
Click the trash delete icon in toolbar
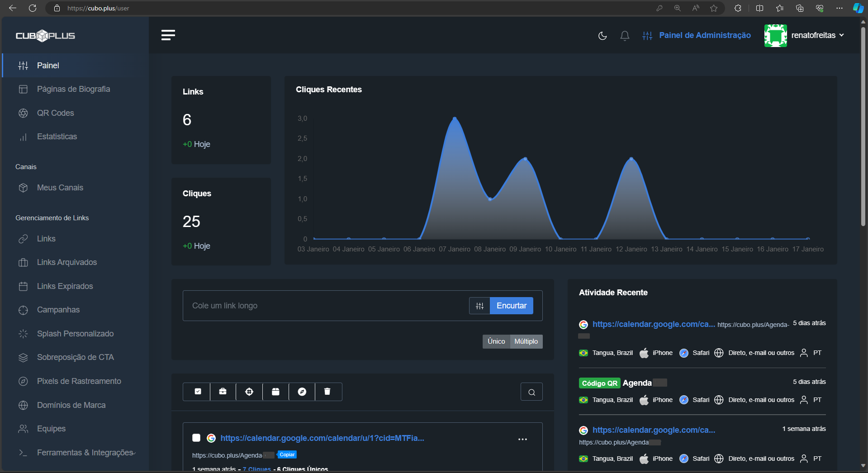pyautogui.click(x=327, y=392)
